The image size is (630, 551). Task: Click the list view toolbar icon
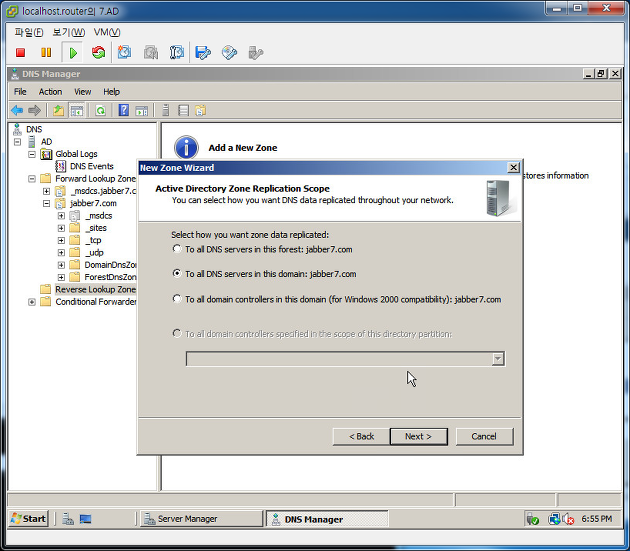(183, 110)
